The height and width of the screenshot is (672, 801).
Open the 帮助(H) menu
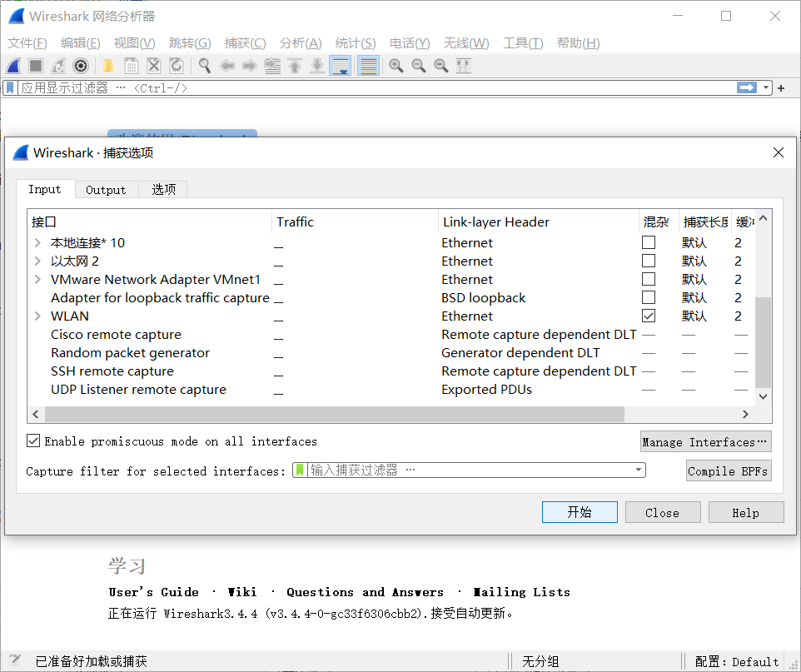579,43
